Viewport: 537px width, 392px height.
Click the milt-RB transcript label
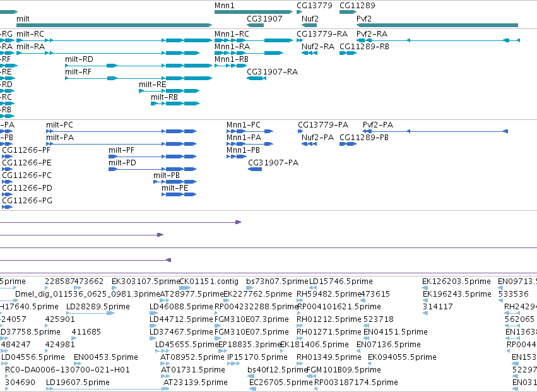(x=165, y=97)
